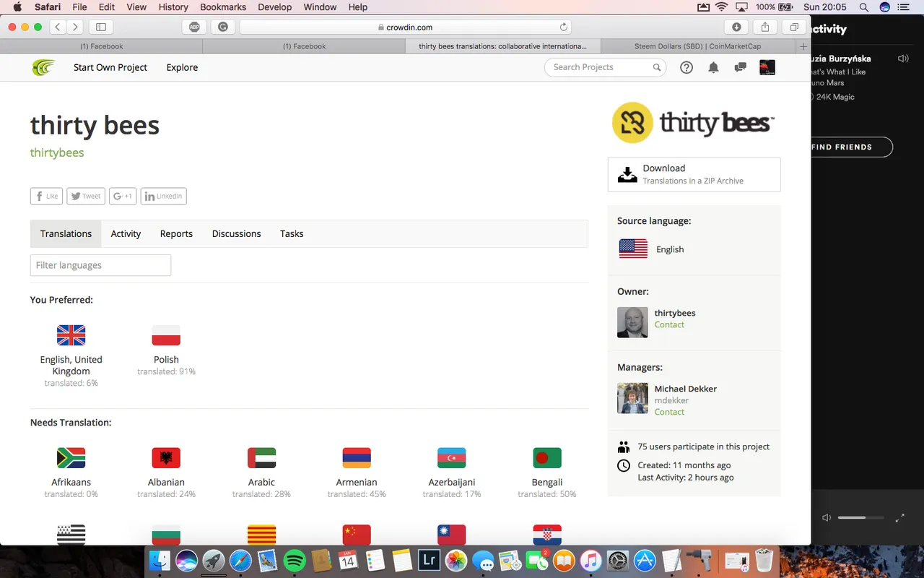This screenshot has width=924, height=578.
Task: Click the Tweet button
Action: pos(86,196)
